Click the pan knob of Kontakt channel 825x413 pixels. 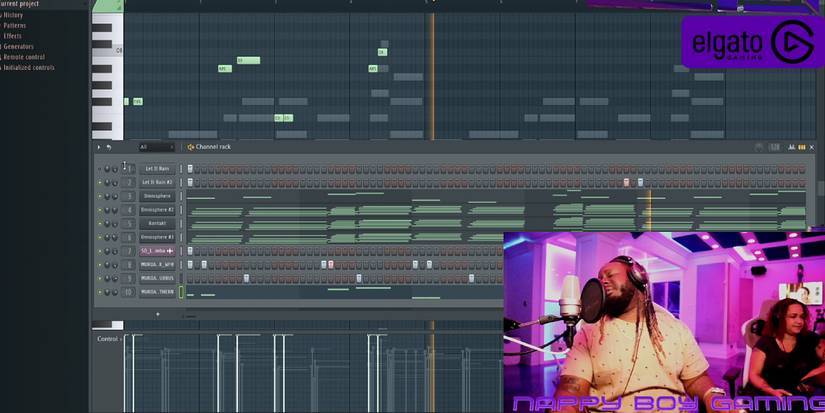pyautogui.click(x=107, y=224)
